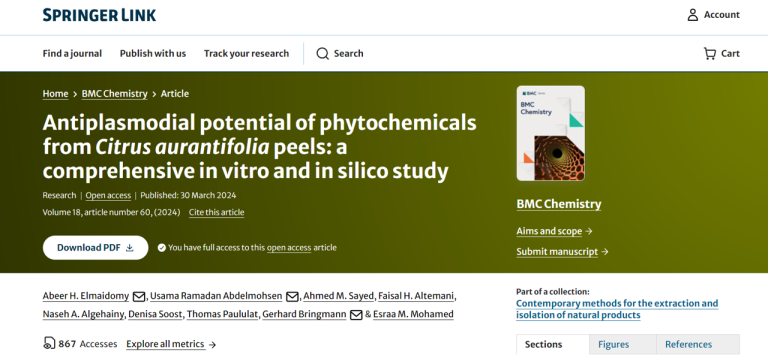Open author Abeer H. Elmaidomy
This screenshot has height=361, width=768.
pyautogui.click(x=86, y=296)
